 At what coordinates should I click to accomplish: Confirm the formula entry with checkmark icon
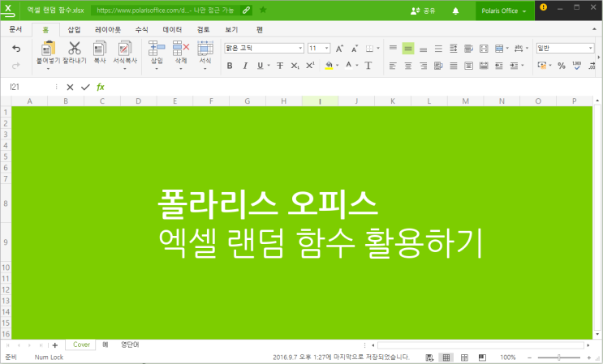[85, 88]
